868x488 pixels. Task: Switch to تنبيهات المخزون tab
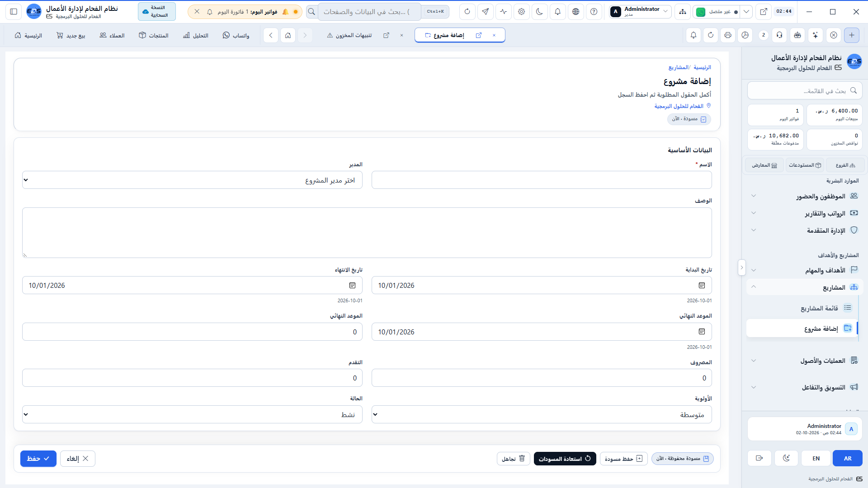click(x=349, y=35)
